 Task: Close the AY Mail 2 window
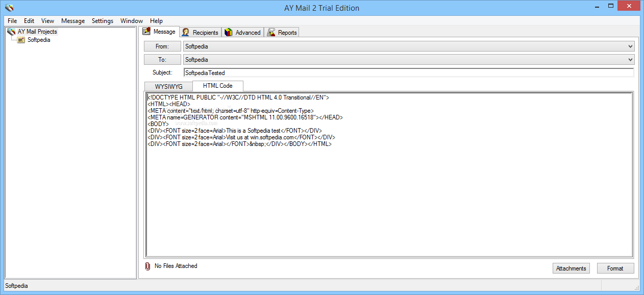pos(629,6)
